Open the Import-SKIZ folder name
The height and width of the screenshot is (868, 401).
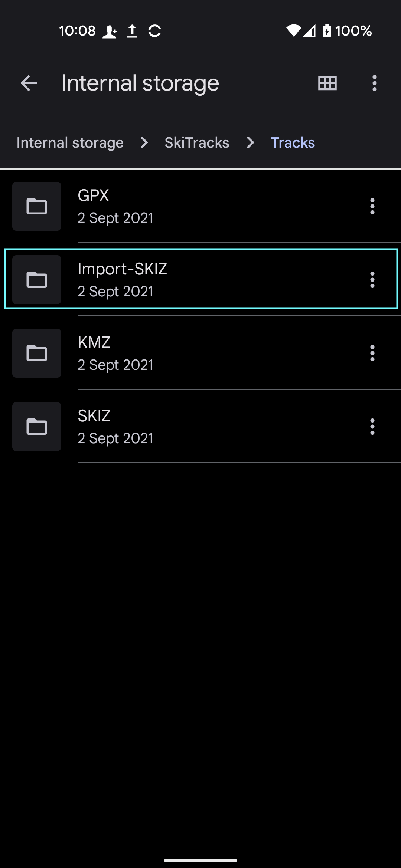click(122, 269)
